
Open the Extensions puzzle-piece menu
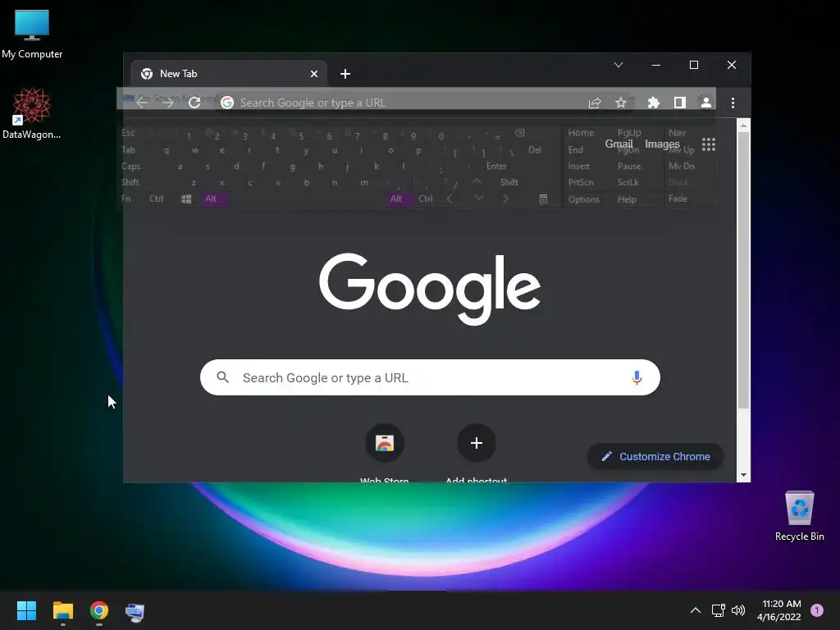point(654,103)
